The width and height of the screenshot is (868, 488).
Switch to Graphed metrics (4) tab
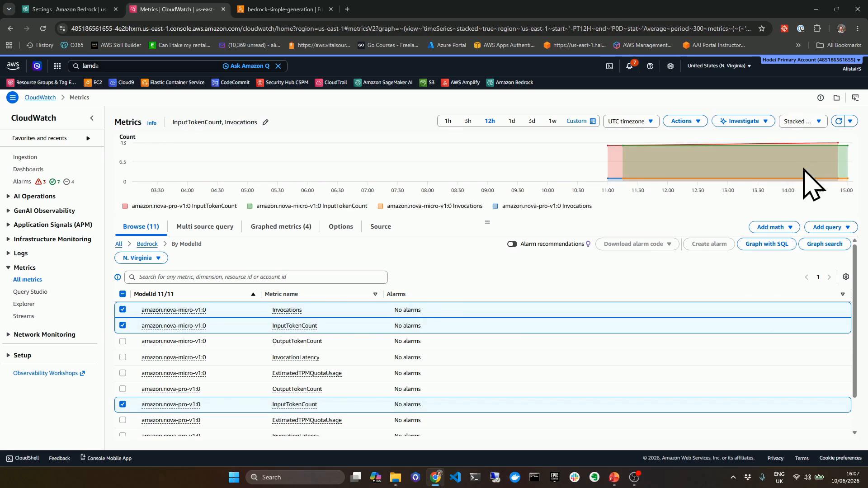[281, 226]
